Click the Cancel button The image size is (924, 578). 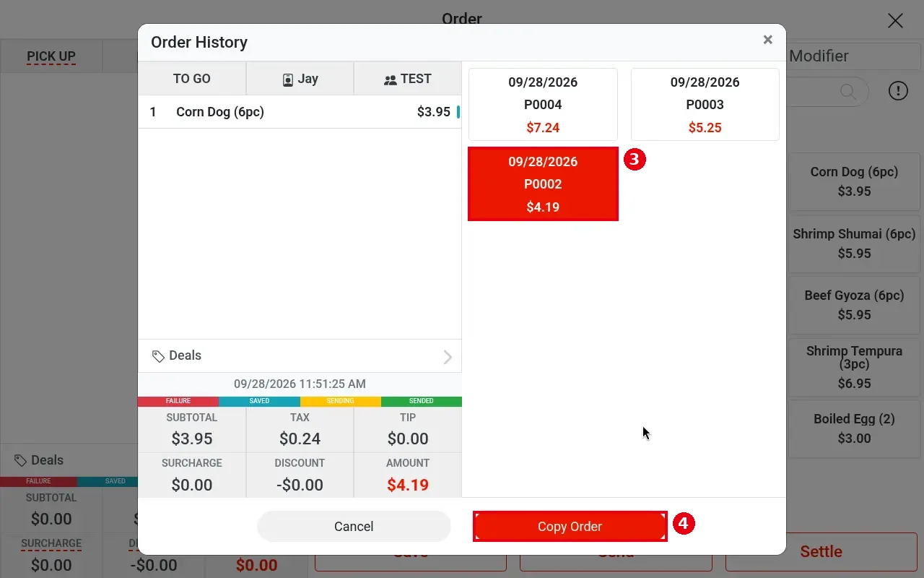(x=354, y=527)
